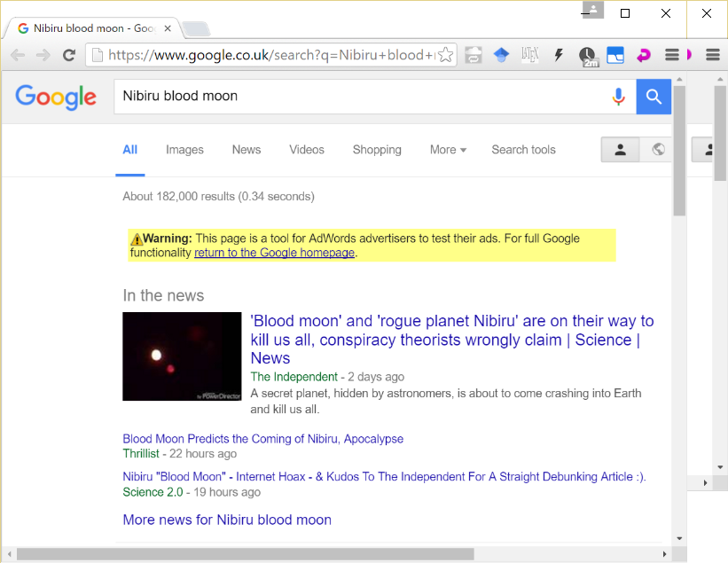This screenshot has height=563, width=728.
Task: Open the blood moon news thumbnail
Action: coord(182,356)
